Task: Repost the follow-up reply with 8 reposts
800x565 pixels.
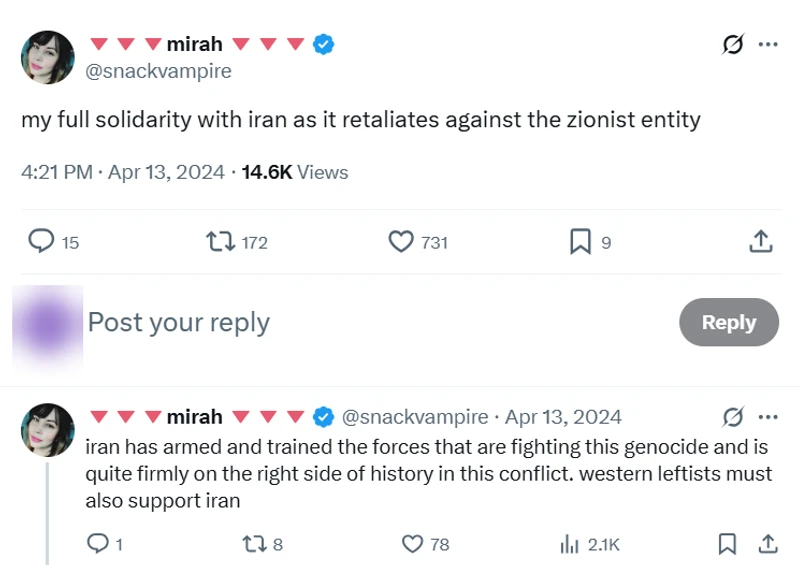Action: coord(253,544)
